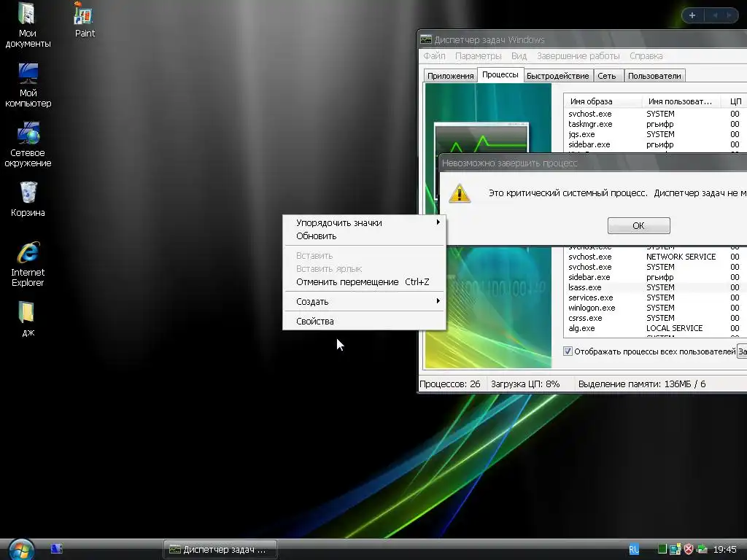
Task: Sort by ЦП column header
Action: [x=735, y=101]
